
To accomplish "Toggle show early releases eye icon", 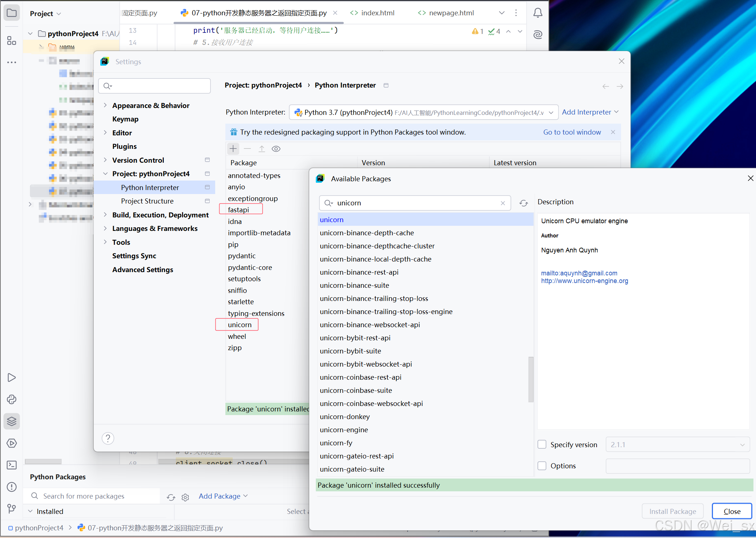I will [276, 149].
